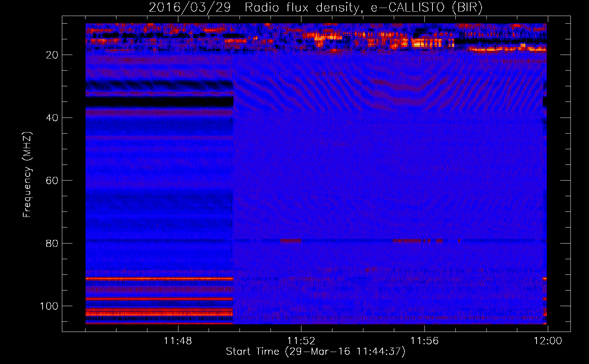
Task: Click the 20 frequency tick label
Action: (x=52, y=55)
